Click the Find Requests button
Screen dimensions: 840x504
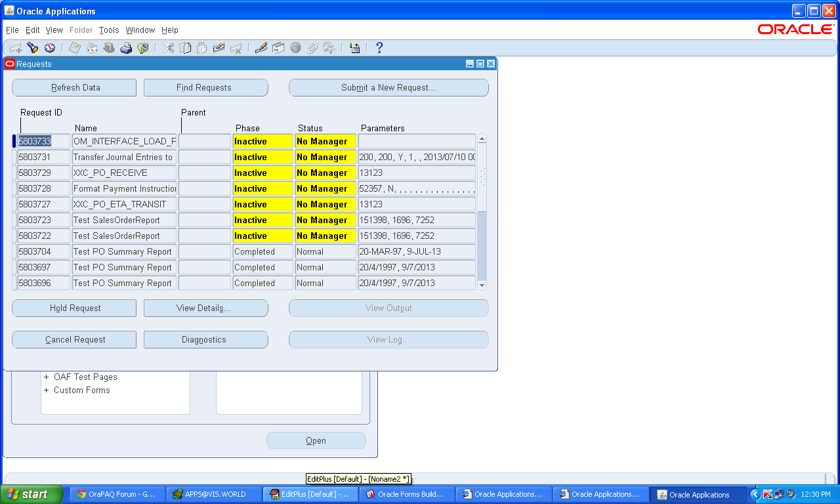point(206,88)
